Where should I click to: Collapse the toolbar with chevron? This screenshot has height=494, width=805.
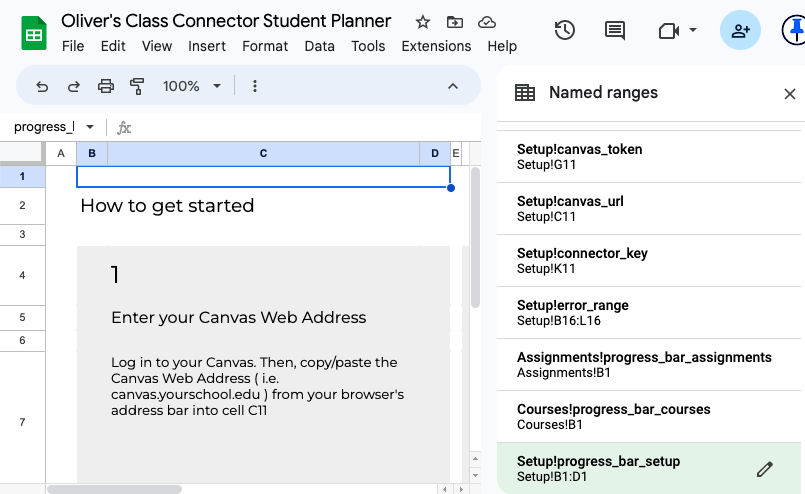453,86
